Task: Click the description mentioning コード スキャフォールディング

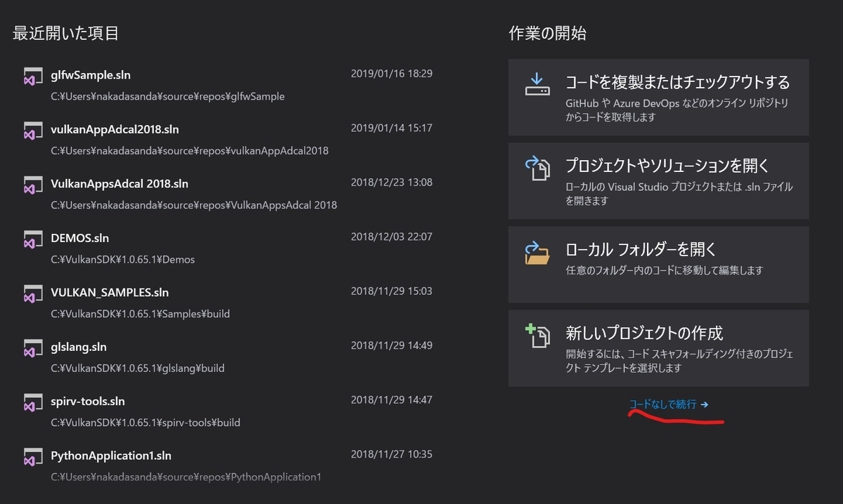Action: tap(679, 361)
